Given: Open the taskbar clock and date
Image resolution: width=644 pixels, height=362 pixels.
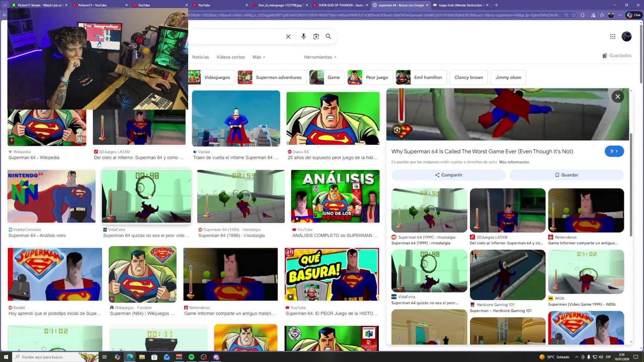Looking at the screenshot, I should 622,357.
